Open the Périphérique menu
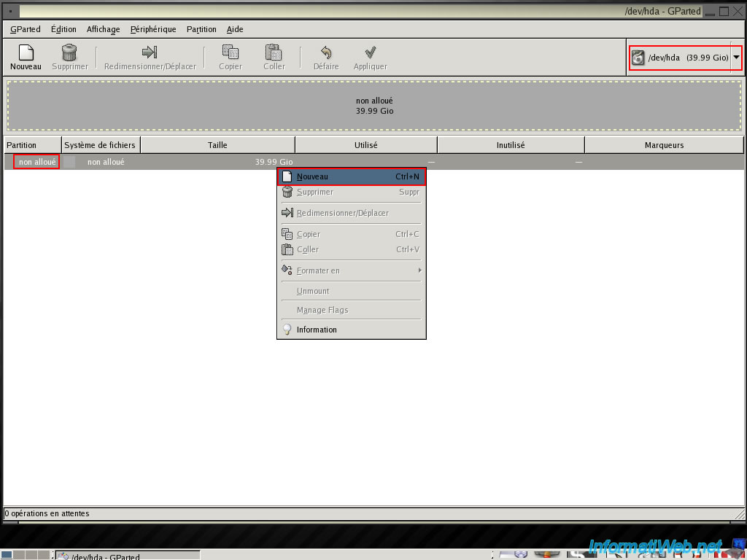The width and height of the screenshot is (747, 560). click(153, 29)
